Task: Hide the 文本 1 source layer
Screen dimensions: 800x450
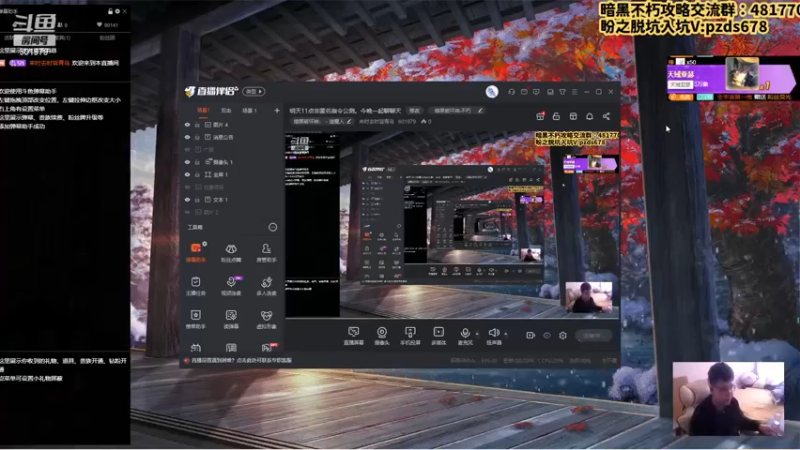Action: (x=187, y=199)
